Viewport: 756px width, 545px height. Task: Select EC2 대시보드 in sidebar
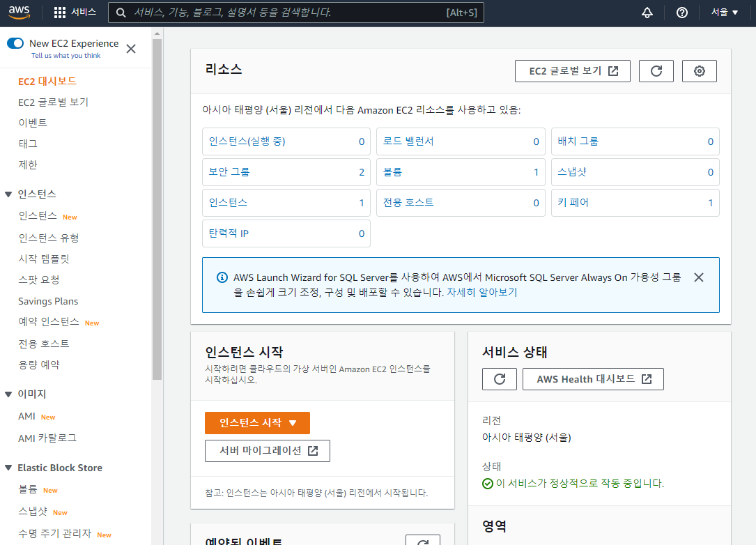pos(47,81)
